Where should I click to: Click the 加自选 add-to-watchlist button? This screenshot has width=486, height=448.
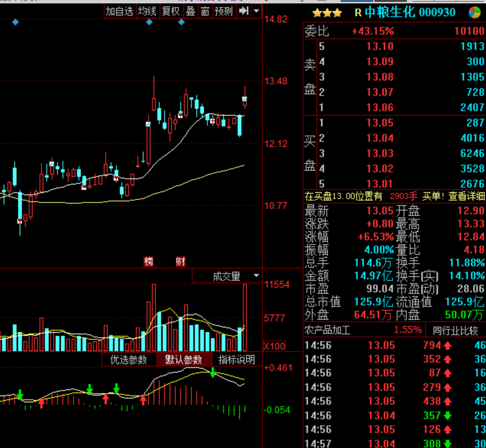click(x=119, y=11)
